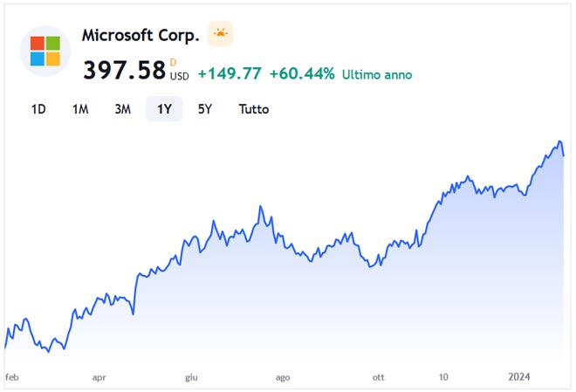576x392 pixels.
Task: Click the +60.44% percentage change
Action: (302, 74)
